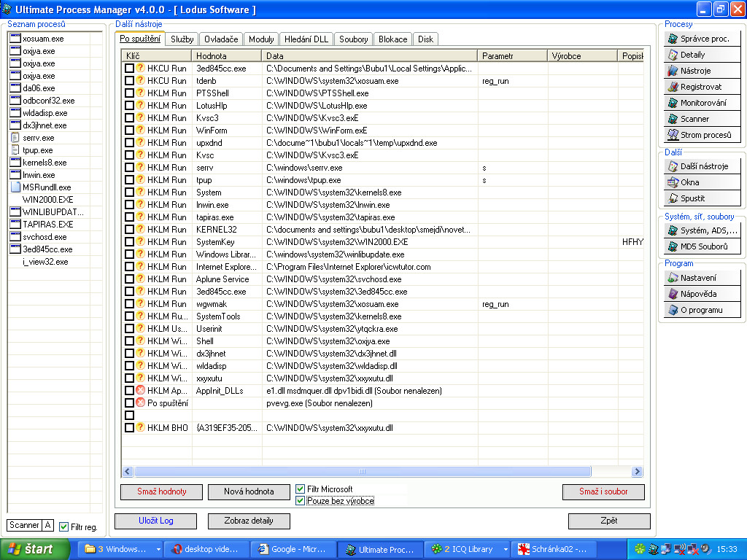Viewport: 747px width, 560px height.
Task: Switch to the Služby tab
Action: click(x=182, y=39)
